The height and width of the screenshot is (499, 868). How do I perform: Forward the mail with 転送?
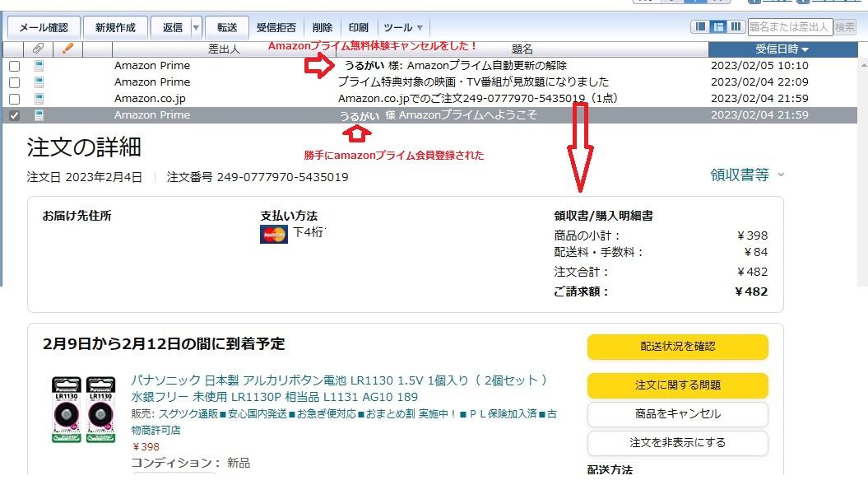click(x=227, y=27)
